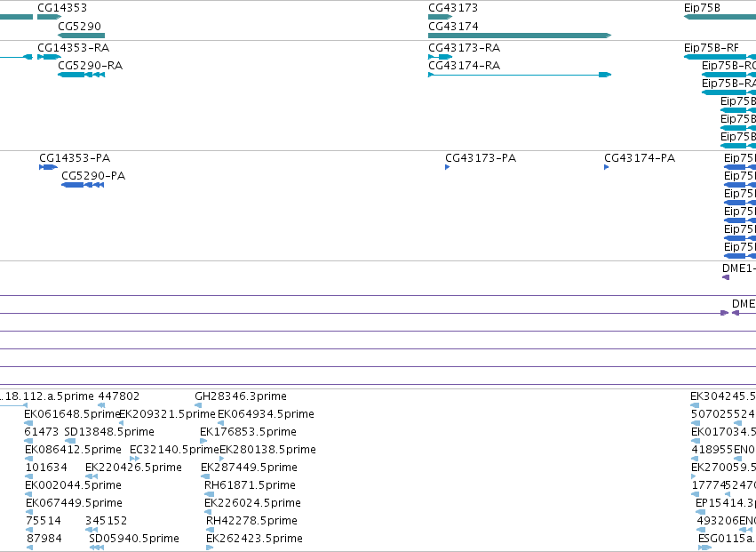Open the CG43174-RA transcript label

[x=465, y=66]
